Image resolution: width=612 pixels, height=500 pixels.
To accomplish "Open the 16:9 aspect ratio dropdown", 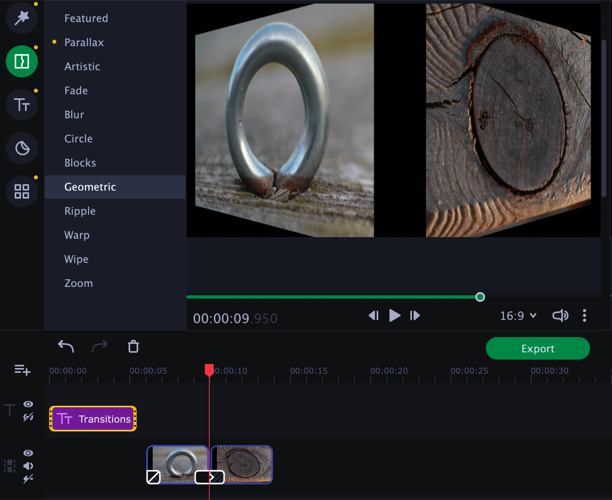I will (518, 316).
